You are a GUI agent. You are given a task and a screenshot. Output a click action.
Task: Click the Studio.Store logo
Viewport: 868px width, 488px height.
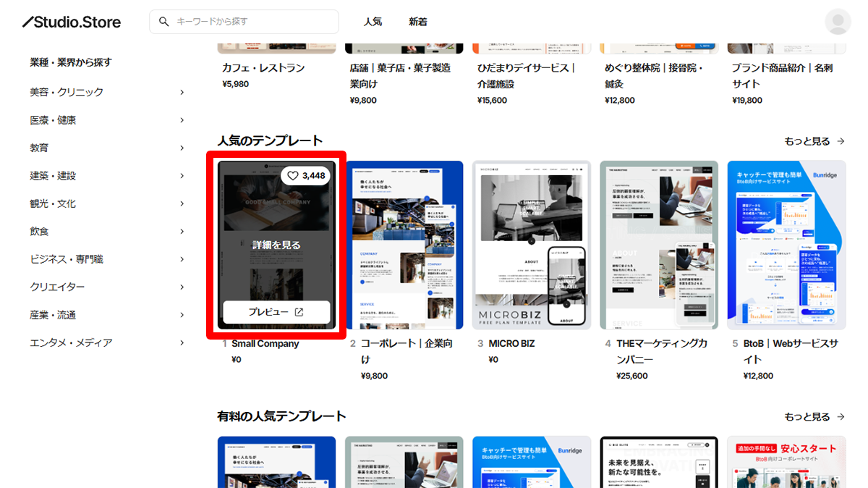70,22
